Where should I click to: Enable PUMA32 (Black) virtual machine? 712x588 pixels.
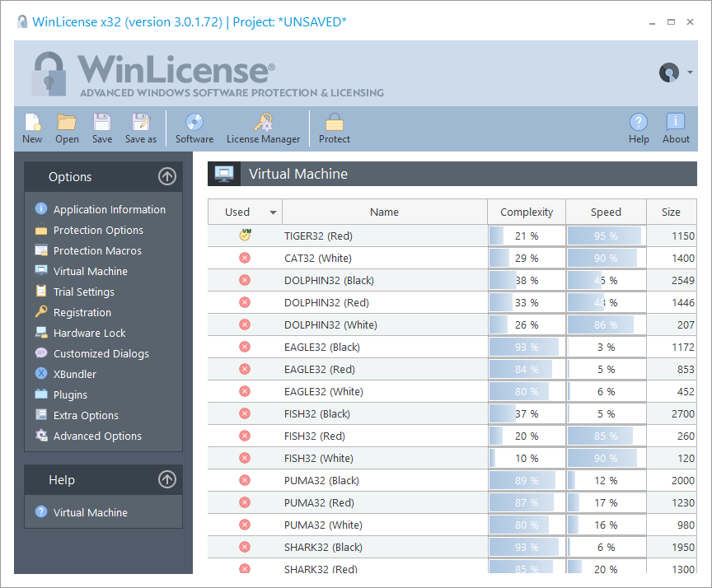[x=245, y=480]
